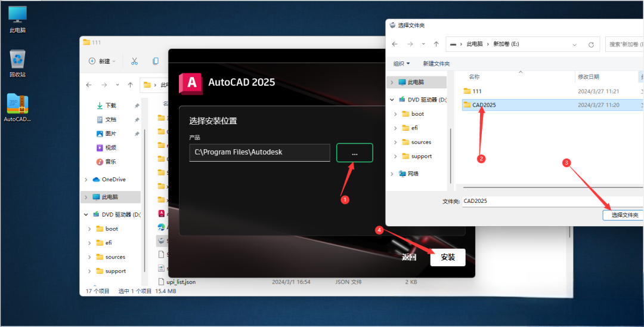Open 新建 menu in Explorer 111 window
This screenshot has height=327, width=644.
click(103, 61)
